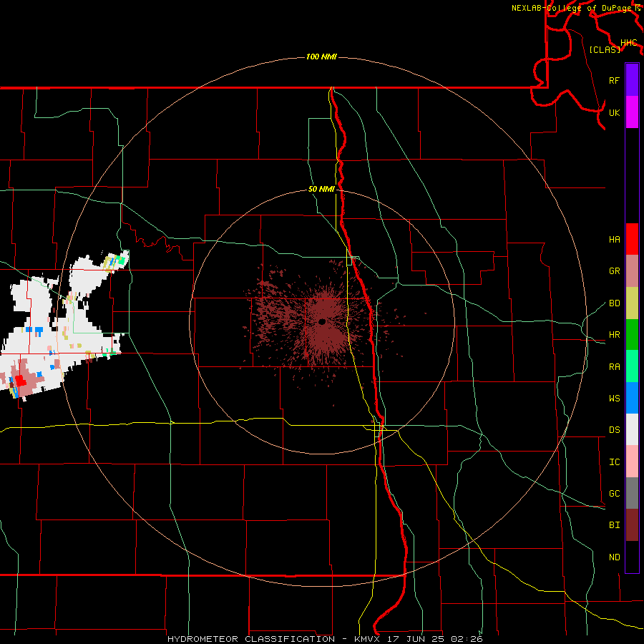Click the BI legend label text
This screenshot has width=644, height=644.
pos(614,525)
